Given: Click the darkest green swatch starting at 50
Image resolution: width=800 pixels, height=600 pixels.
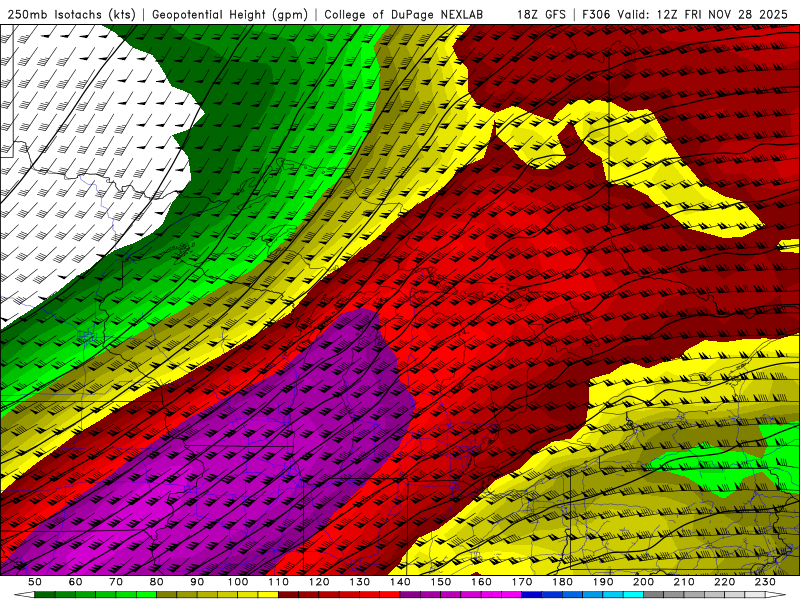Looking at the screenshot, I should click(44, 594).
